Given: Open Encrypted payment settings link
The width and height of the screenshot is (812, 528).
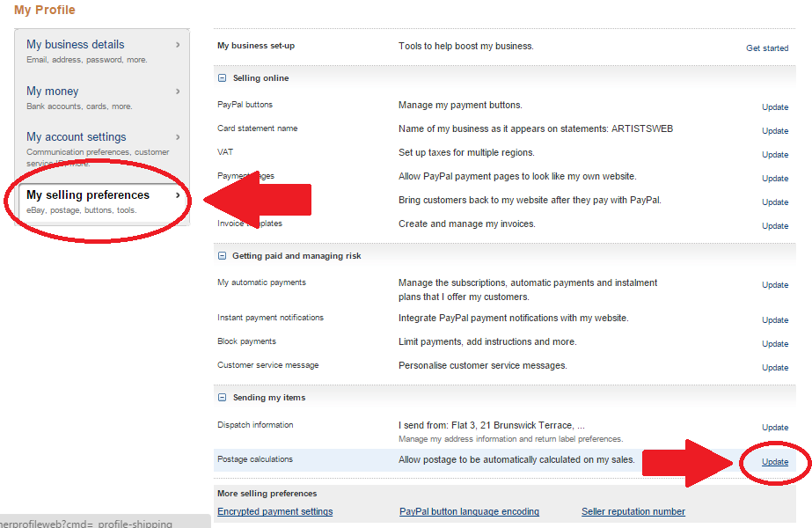Looking at the screenshot, I should [x=274, y=511].
